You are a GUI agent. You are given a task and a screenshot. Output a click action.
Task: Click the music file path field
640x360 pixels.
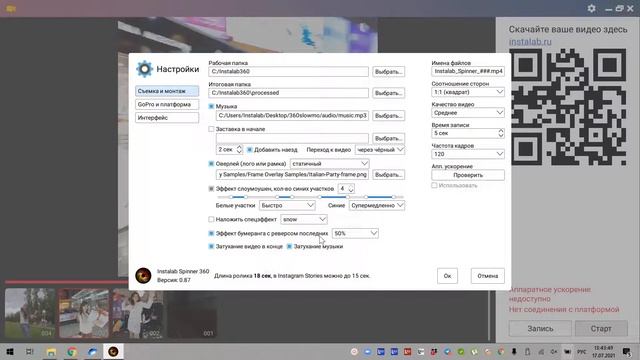[292, 116]
